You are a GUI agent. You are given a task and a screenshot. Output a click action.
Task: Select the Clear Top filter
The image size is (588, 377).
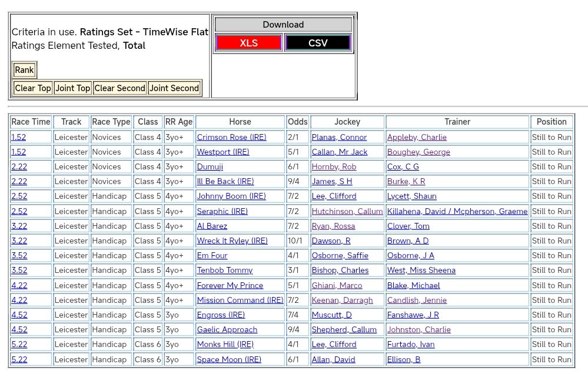pos(33,88)
